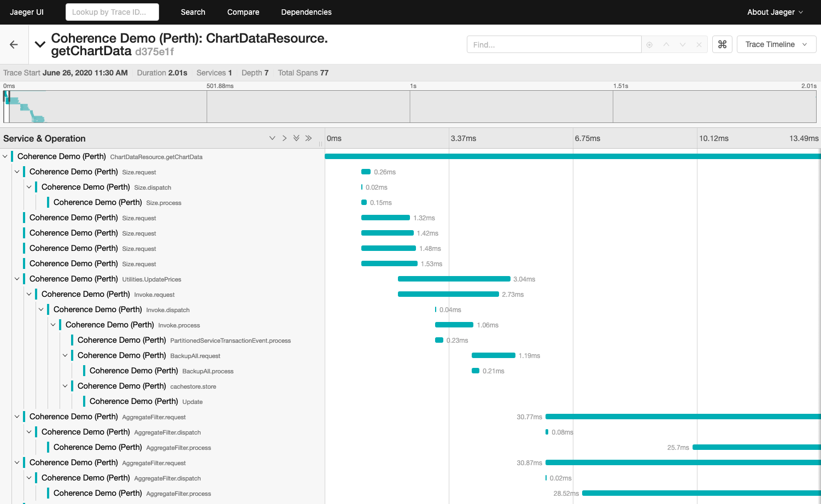
Task: Collapse root ChartDataResource.getChartData span
Action: 5,156
